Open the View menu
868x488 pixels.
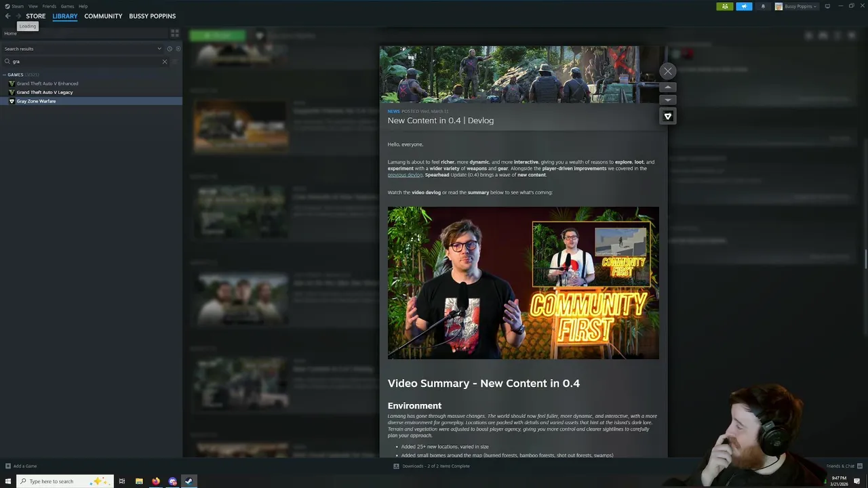[x=33, y=6]
